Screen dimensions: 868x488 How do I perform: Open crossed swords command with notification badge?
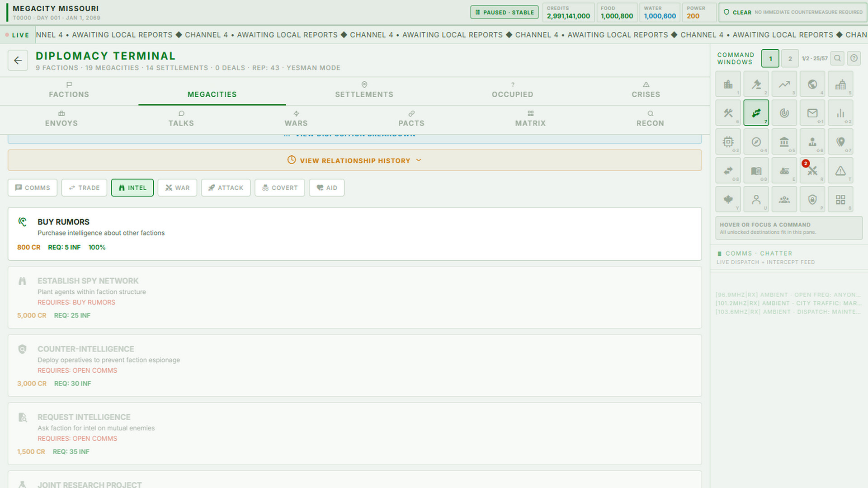click(x=812, y=171)
